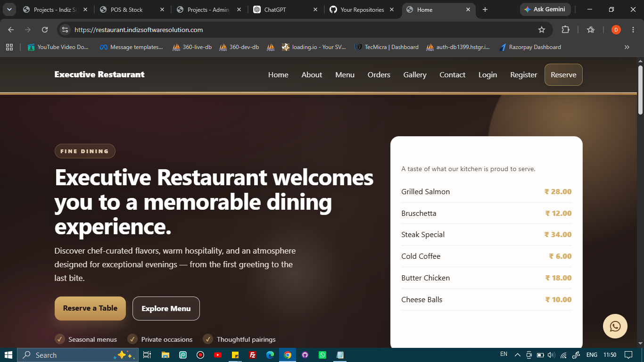Switch to the Projects - Admin tab
The height and width of the screenshot is (362, 644).
coord(209,9)
